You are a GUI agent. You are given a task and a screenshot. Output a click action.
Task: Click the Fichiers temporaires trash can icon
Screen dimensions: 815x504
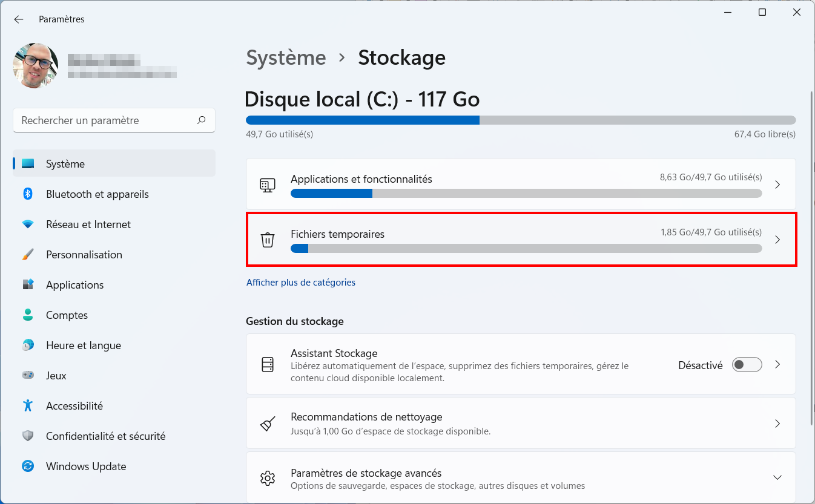[x=268, y=240]
